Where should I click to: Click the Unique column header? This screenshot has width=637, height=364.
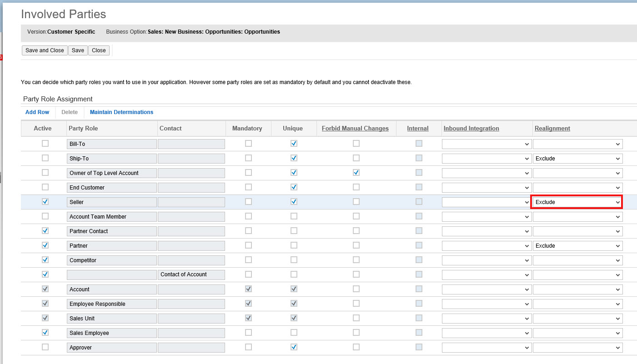pos(293,129)
